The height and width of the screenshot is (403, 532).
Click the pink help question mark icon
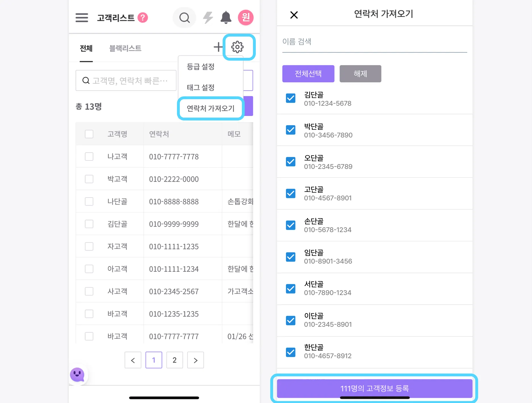tap(143, 18)
